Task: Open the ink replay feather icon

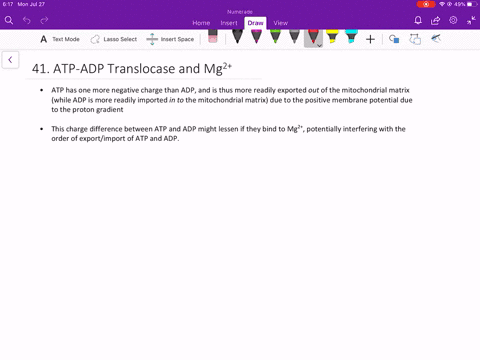Action: click(436, 39)
